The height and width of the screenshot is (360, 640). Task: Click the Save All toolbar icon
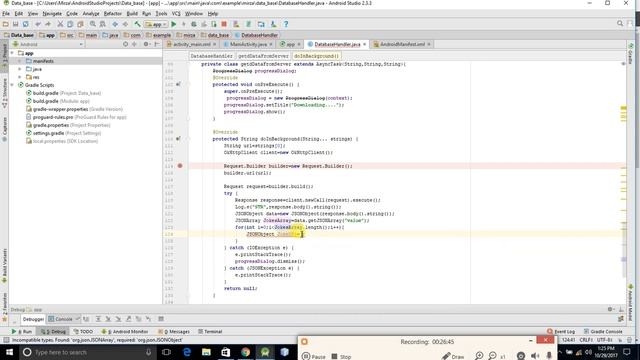tap(16, 24)
